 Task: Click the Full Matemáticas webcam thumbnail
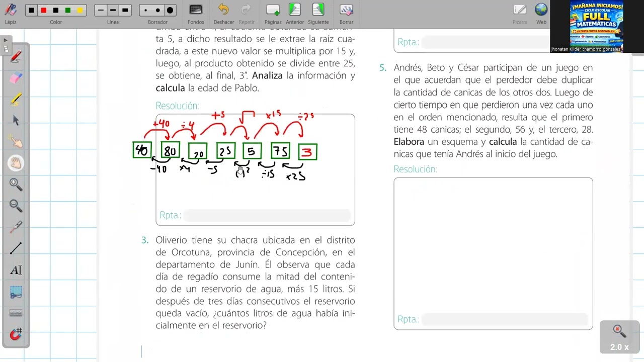point(597,26)
